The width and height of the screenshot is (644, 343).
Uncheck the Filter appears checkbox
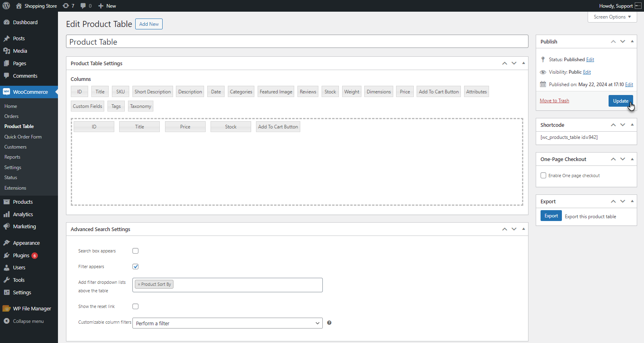[136, 267]
